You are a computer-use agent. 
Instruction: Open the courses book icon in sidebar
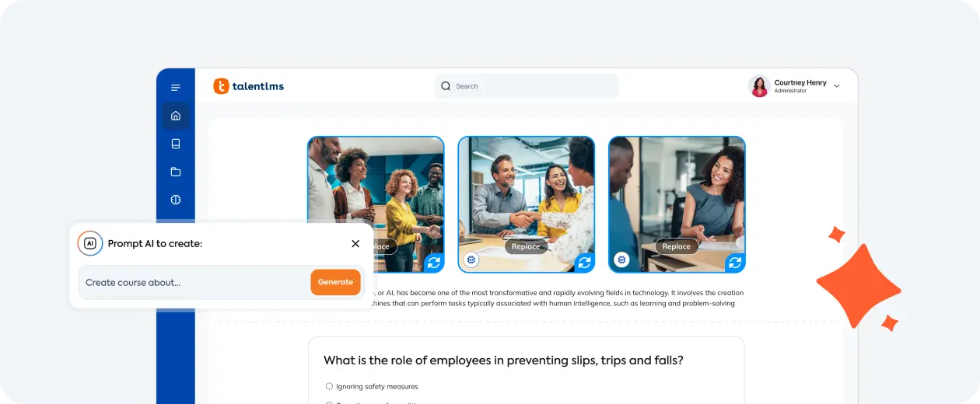[176, 144]
